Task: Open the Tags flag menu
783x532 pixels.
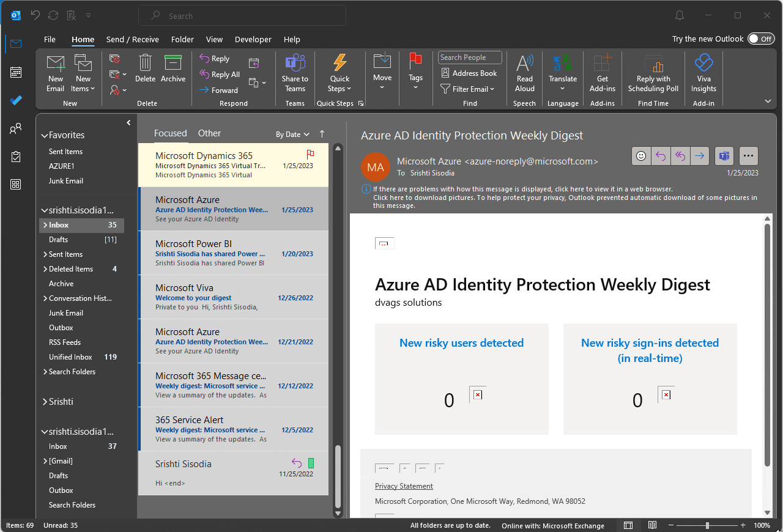Action: coord(415,73)
